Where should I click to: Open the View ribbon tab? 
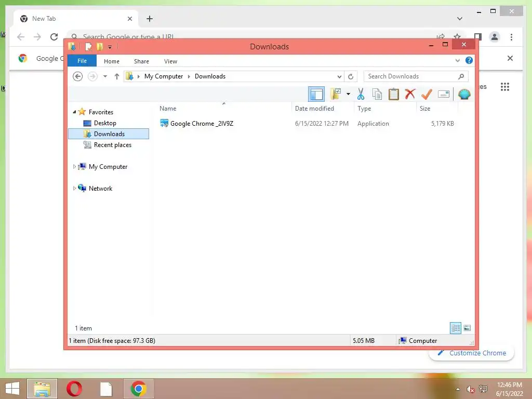click(x=170, y=61)
